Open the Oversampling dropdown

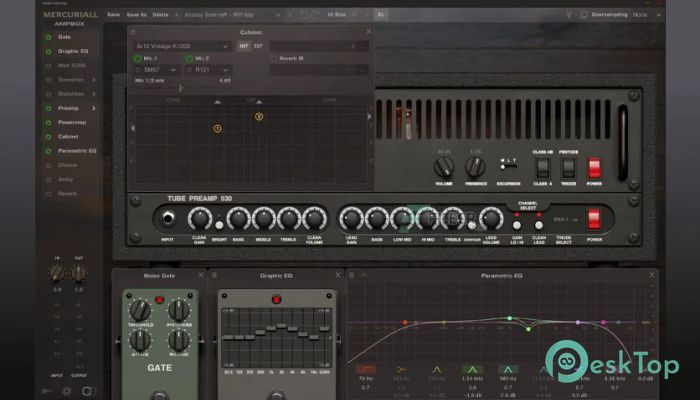point(646,15)
